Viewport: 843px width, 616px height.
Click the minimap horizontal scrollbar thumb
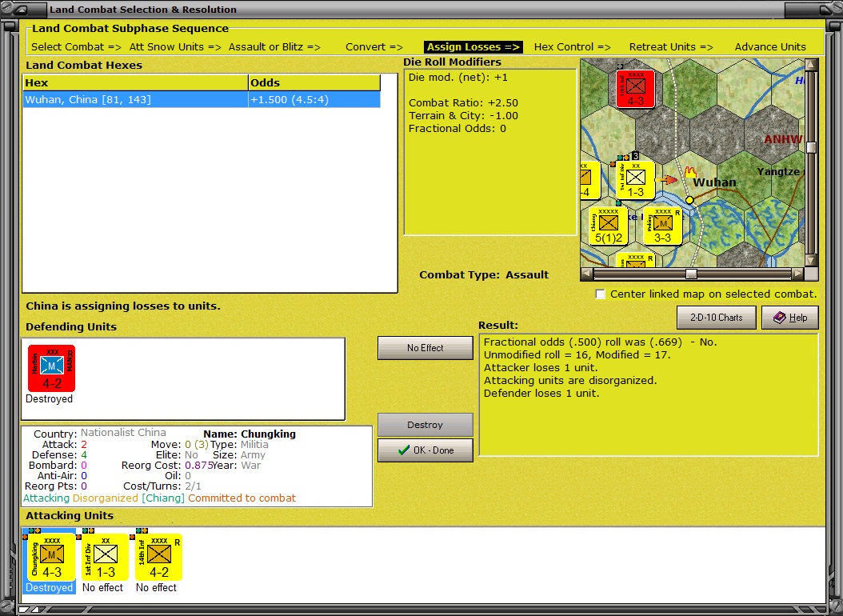point(691,274)
